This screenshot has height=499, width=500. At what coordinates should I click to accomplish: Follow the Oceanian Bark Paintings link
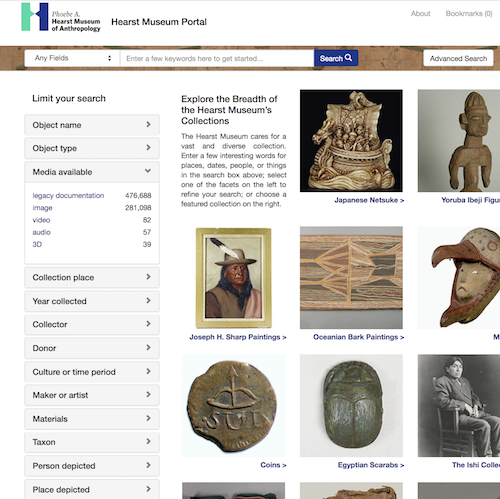(359, 337)
